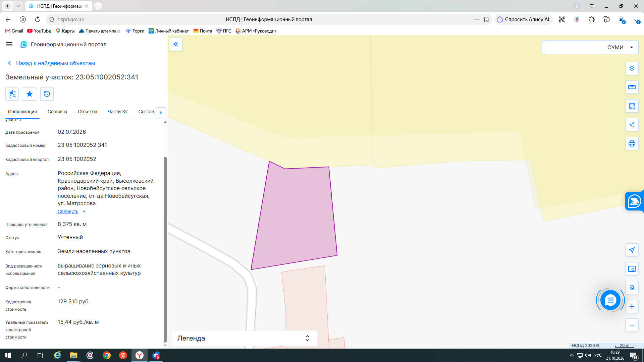Zoom in the map with plus button
The image size is (644, 362).
(632, 306)
